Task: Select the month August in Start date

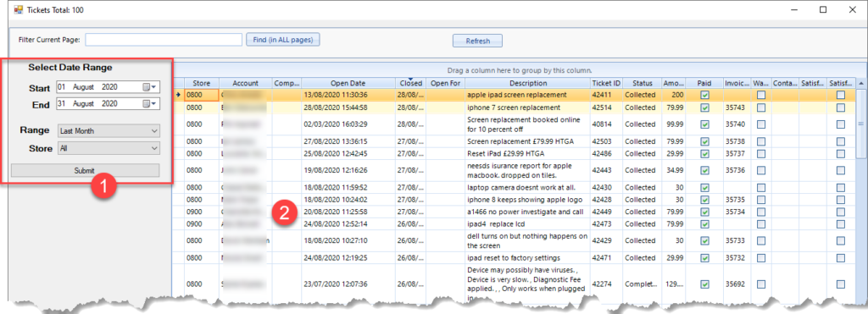Action: tap(84, 87)
